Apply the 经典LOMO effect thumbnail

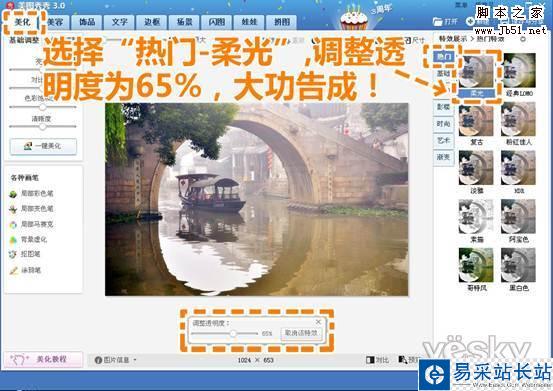point(518,71)
